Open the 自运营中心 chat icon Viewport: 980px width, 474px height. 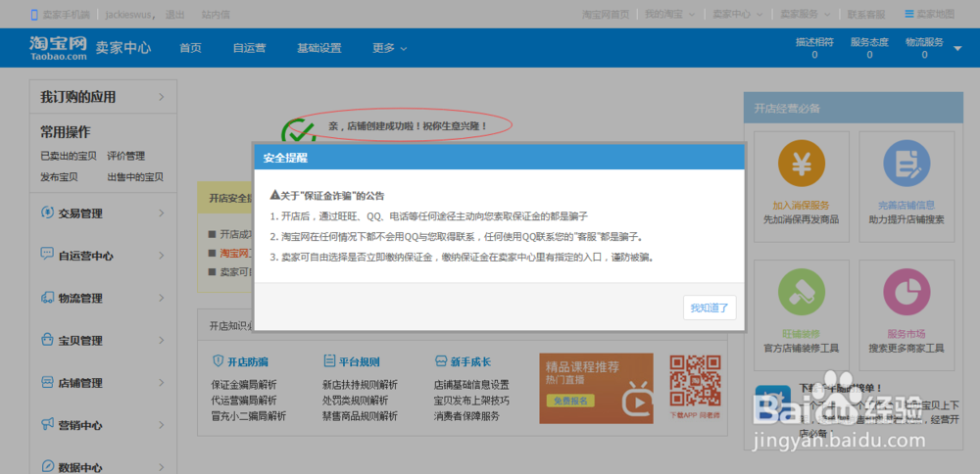coord(47,255)
